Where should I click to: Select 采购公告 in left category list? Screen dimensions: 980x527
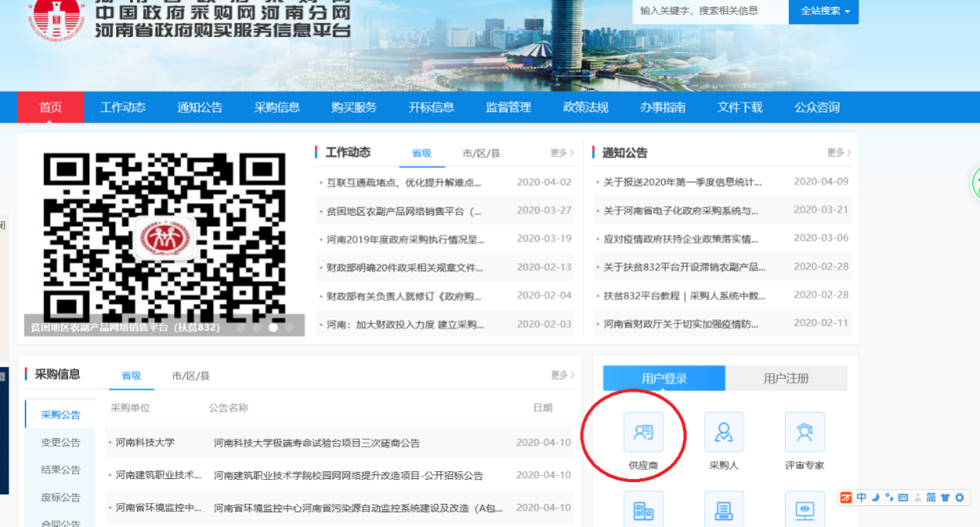(60, 415)
